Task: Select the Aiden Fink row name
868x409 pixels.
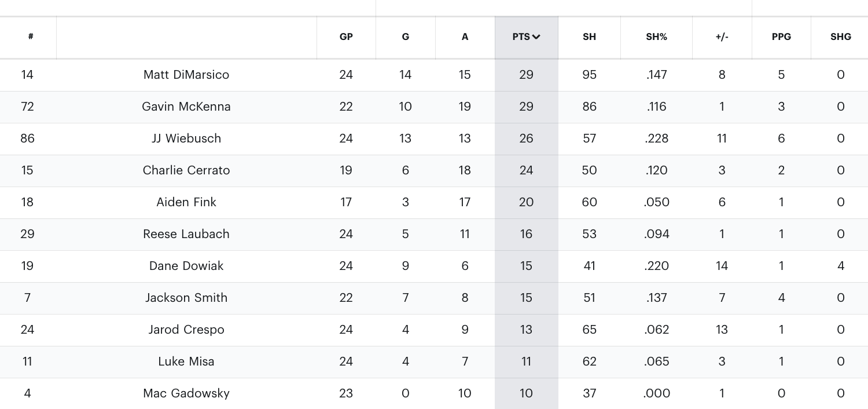Action: (x=186, y=202)
